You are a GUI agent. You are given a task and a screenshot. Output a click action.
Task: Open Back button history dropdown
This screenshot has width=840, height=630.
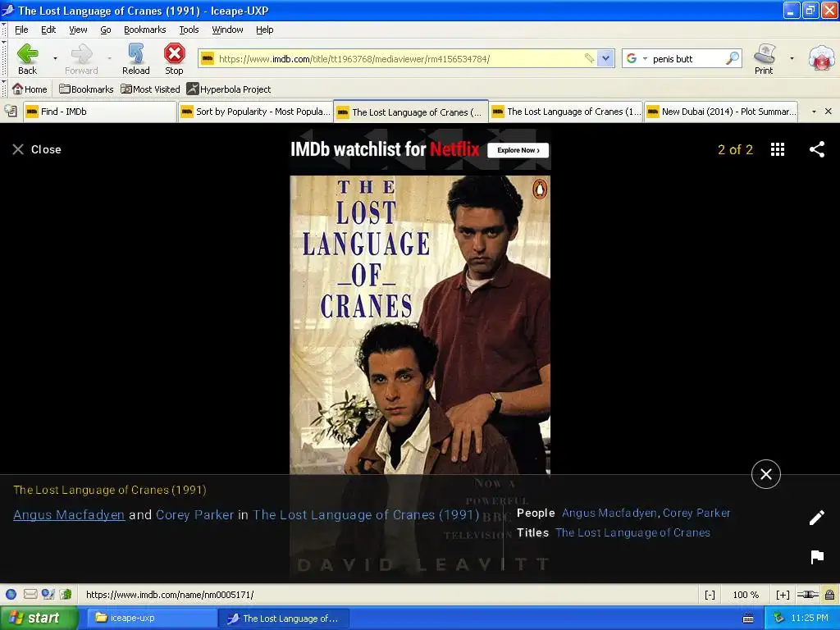[55, 58]
